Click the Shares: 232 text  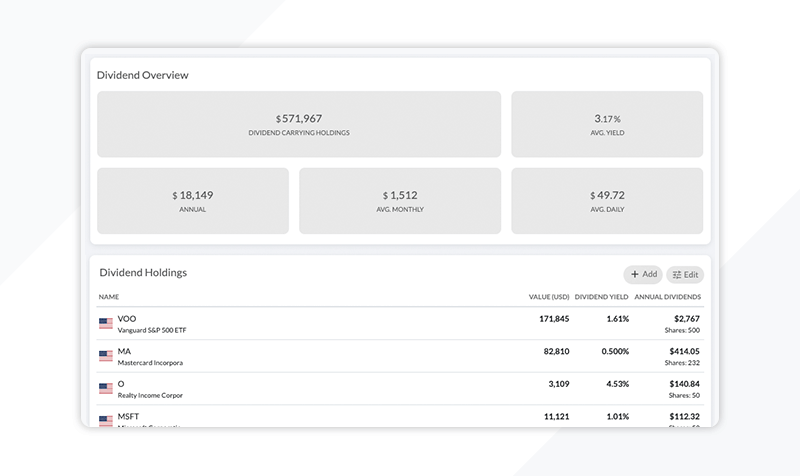(682, 363)
